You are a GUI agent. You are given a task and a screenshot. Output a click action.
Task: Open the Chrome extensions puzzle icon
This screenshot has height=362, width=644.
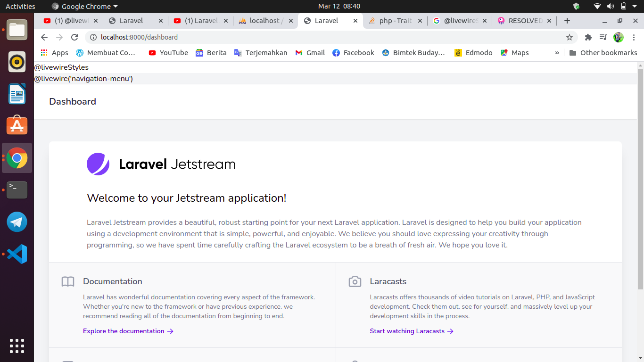click(x=588, y=37)
